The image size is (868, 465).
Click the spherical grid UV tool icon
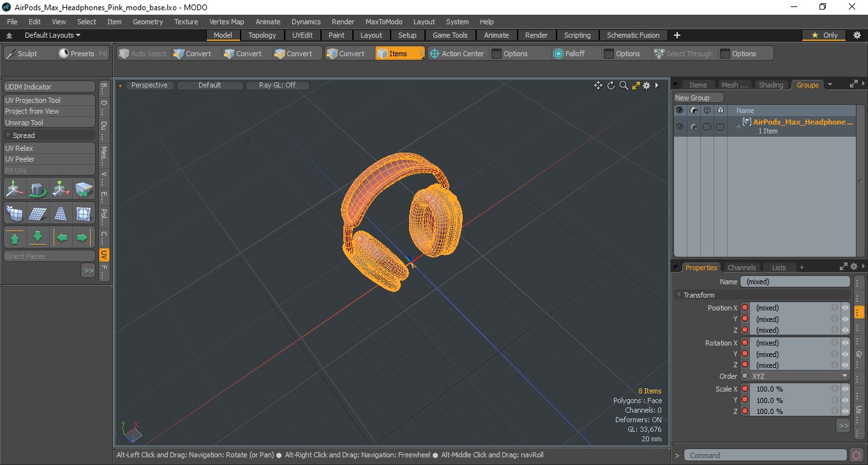(x=84, y=213)
